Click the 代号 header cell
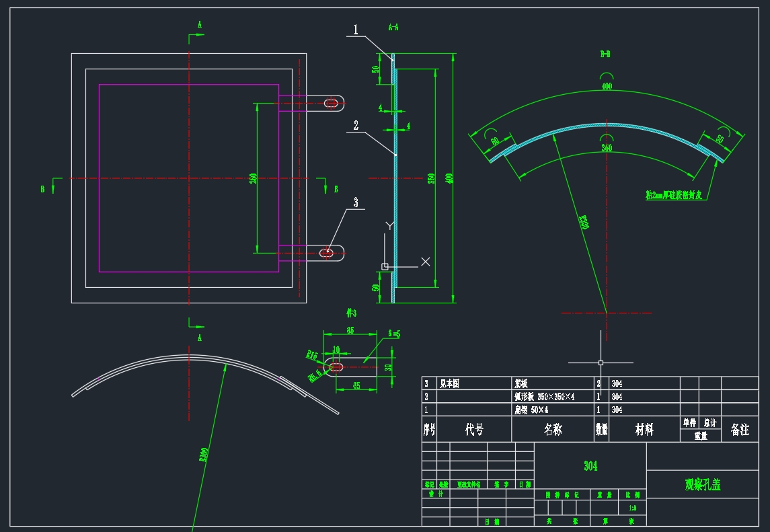Viewport: 770px width, 532px height. pos(474,429)
